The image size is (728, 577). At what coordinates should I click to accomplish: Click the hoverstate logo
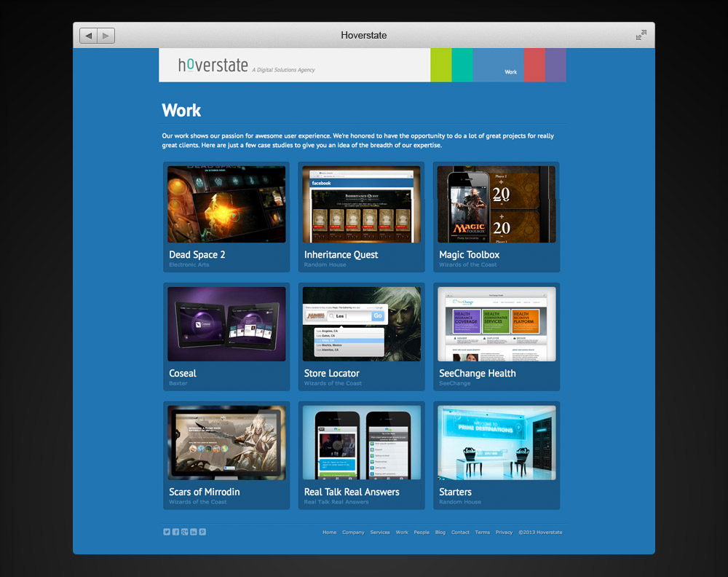[213, 65]
